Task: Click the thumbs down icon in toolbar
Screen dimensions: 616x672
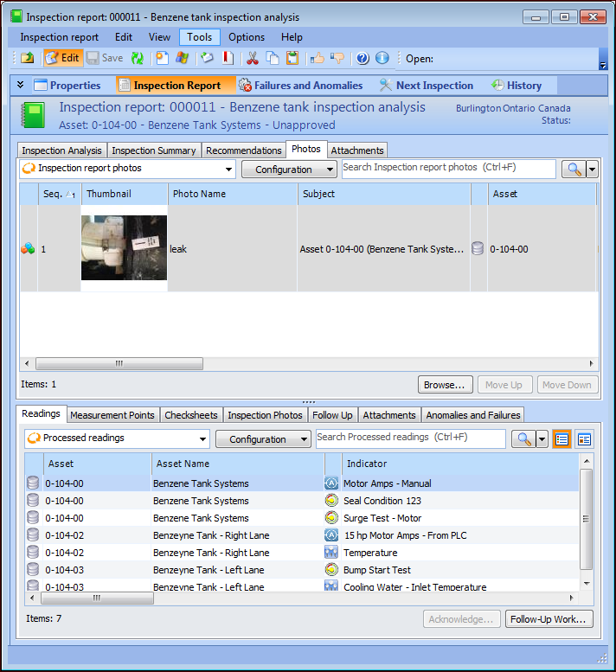Action: 337,58
